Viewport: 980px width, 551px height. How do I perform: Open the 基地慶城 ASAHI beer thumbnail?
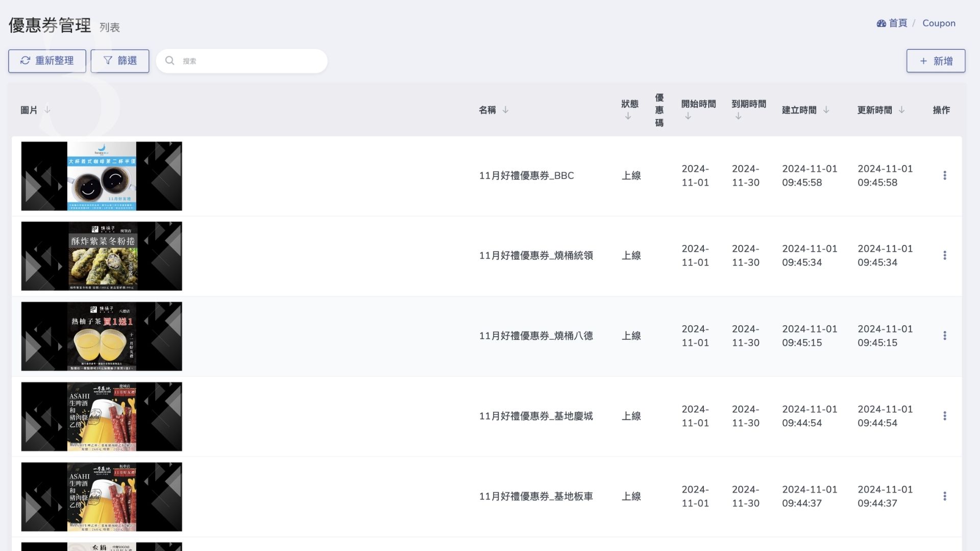pyautogui.click(x=102, y=416)
